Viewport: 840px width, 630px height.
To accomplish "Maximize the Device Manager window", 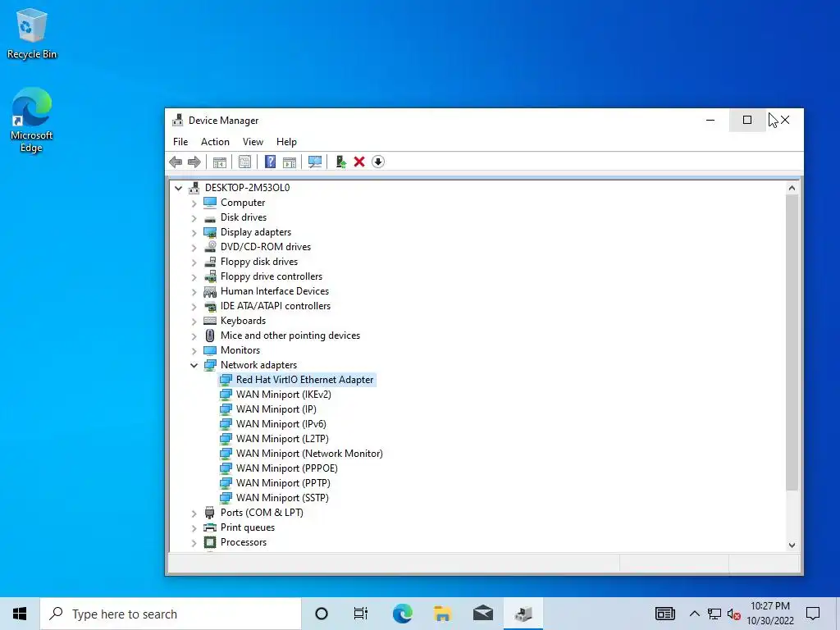I will pyautogui.click(x=747, y=120).
